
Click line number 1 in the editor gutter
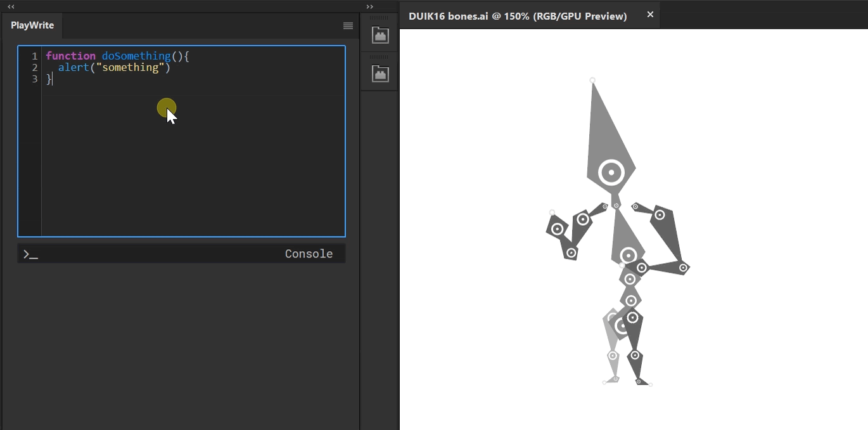click(35, 56)
